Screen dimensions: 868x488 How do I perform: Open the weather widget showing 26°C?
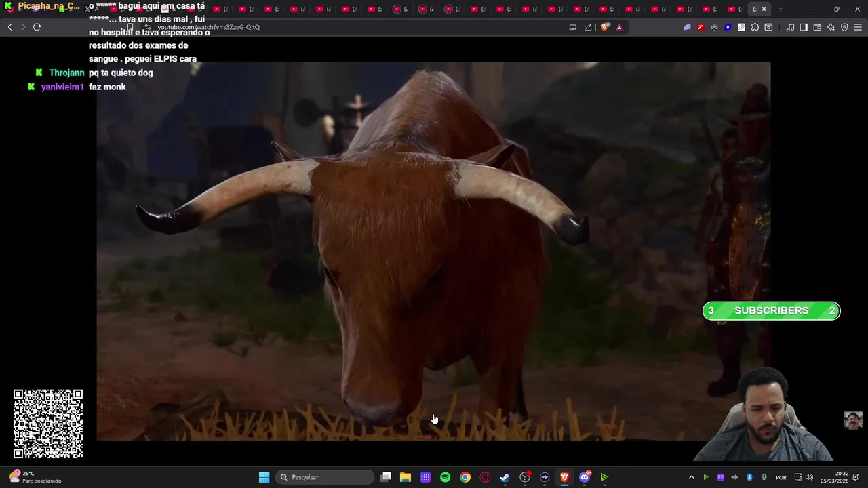[x=35, y=477]
